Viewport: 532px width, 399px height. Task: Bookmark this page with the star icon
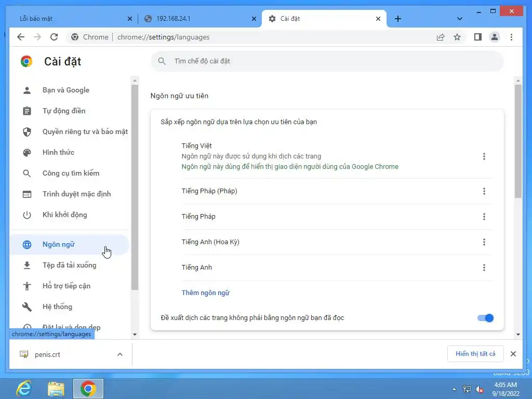pyautogui.click(x=457, y=37)
